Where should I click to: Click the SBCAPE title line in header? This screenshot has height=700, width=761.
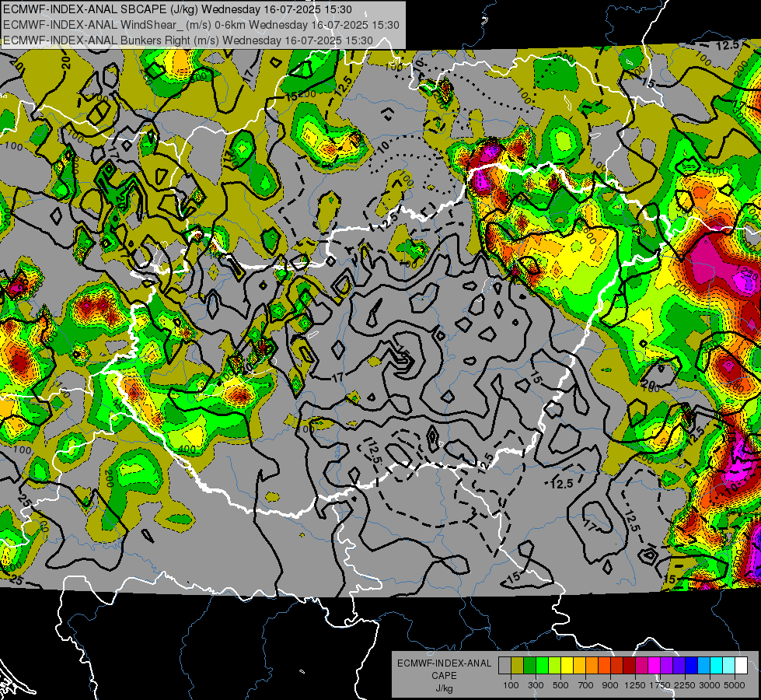pyautogui.click(x=178, y=9)
